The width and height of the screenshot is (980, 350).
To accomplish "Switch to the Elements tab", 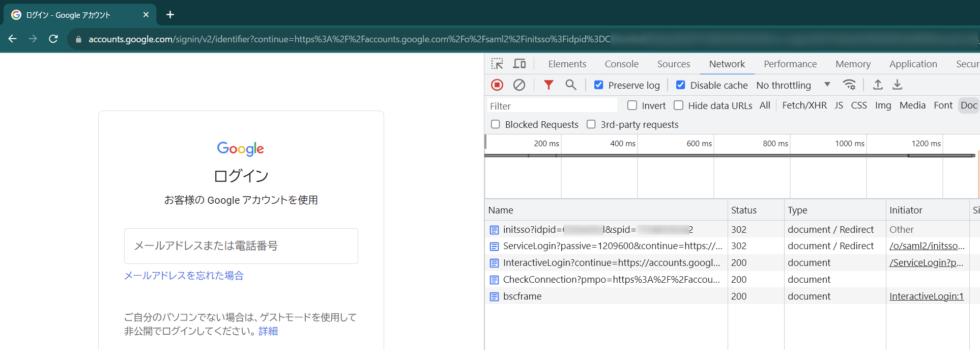I will coord(567,64).
